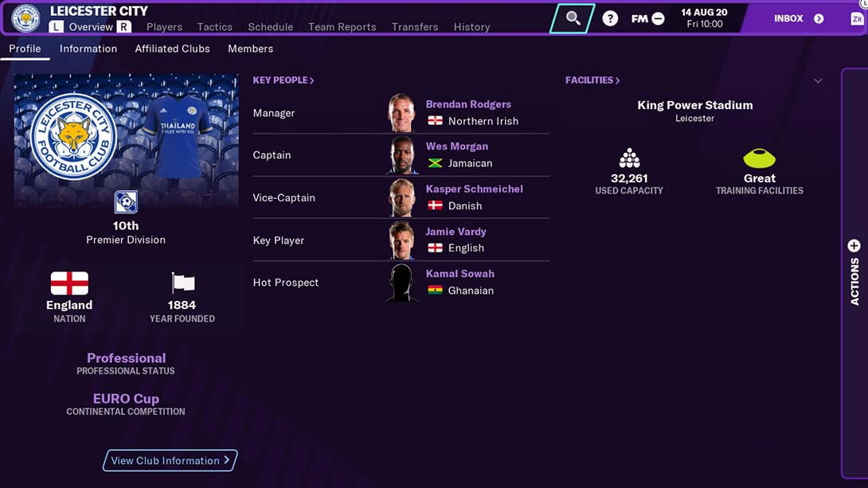The height and width of the screenshot is (488, 868).
Task: Click the help question mark icon
Action: pos(610,18)
